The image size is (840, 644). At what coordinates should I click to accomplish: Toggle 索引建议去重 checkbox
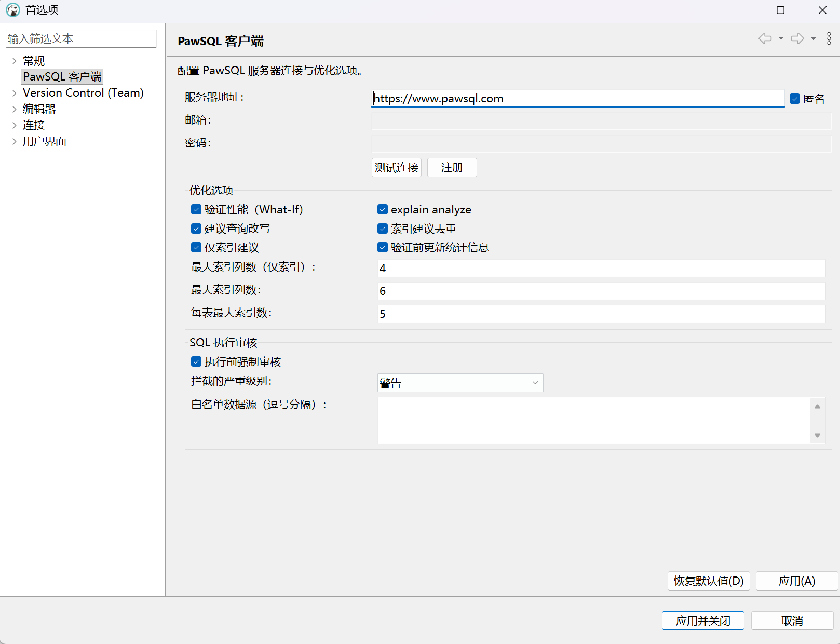pyautogui.click(x=383, y=229)
